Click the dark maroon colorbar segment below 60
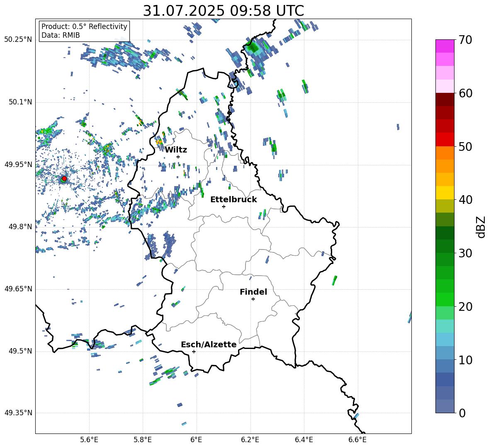The width and height of the screenshot is (491, 448). coord(445,99)
